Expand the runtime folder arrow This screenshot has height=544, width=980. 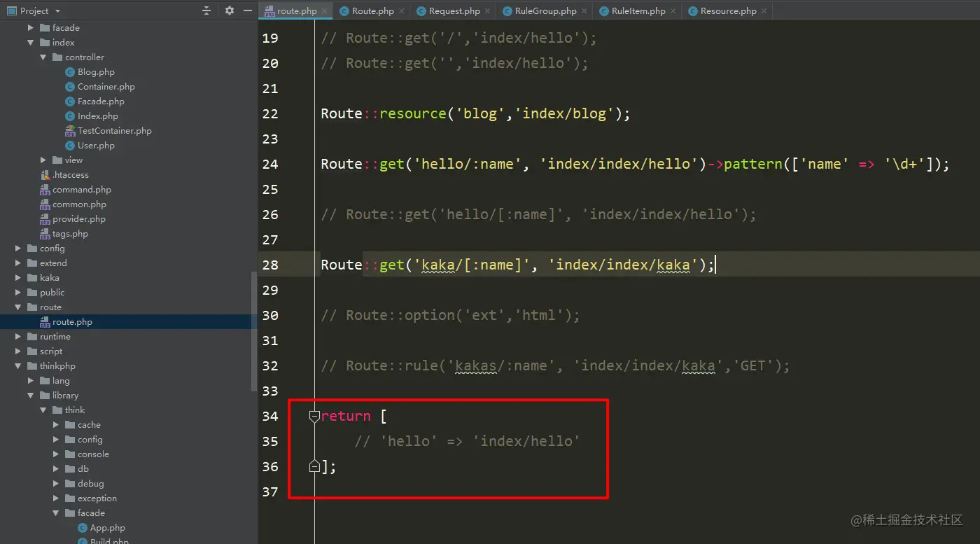(18, 337)
